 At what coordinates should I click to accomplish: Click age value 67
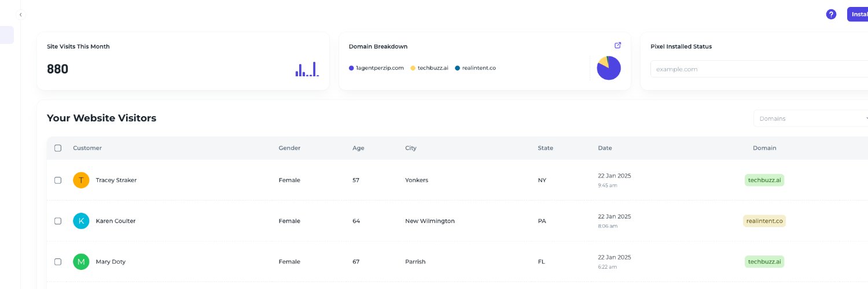pos(356,262)
